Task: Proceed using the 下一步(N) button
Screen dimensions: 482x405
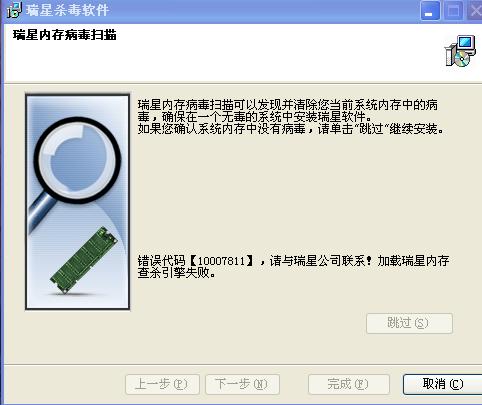Action: tap(242, 384)
